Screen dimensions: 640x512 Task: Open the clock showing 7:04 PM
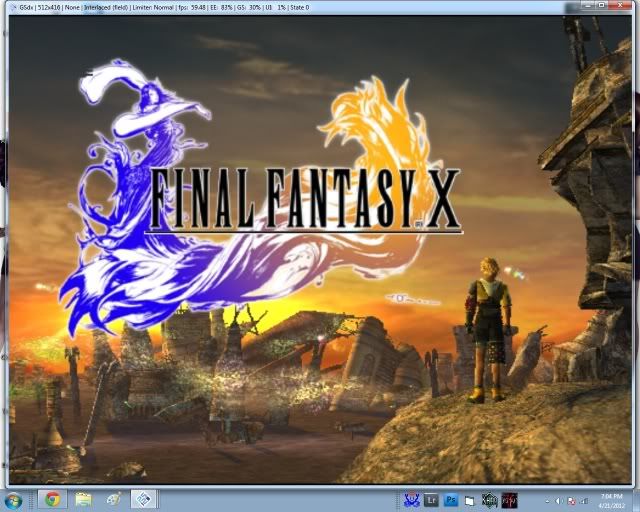(611, 501)
